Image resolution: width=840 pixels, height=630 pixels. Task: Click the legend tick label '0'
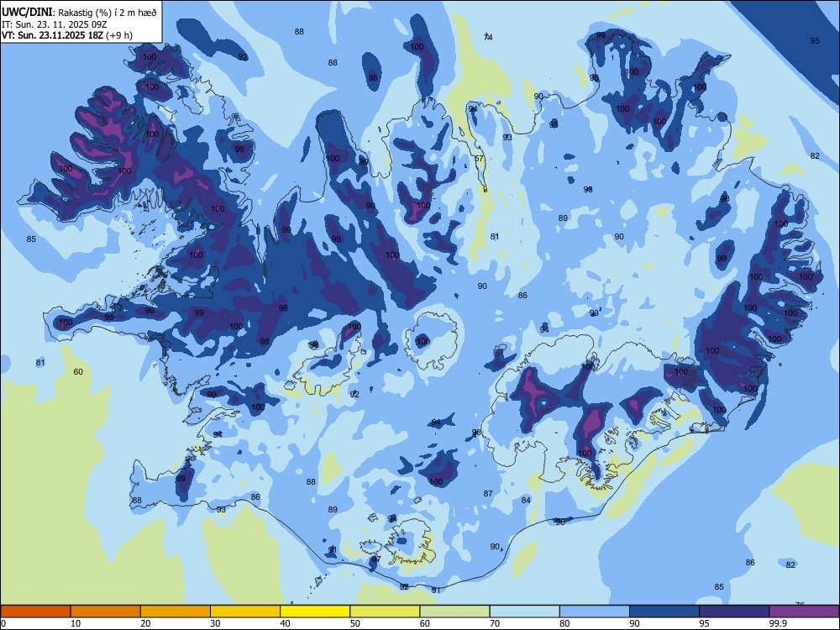pyautogui.click(x=3, y=623)
